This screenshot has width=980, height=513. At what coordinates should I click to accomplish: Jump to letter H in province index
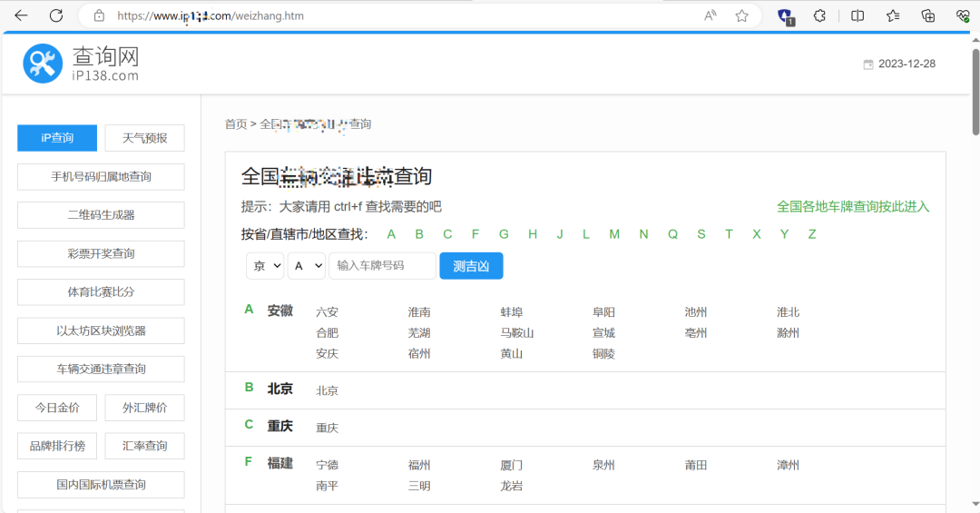[533, 234]
